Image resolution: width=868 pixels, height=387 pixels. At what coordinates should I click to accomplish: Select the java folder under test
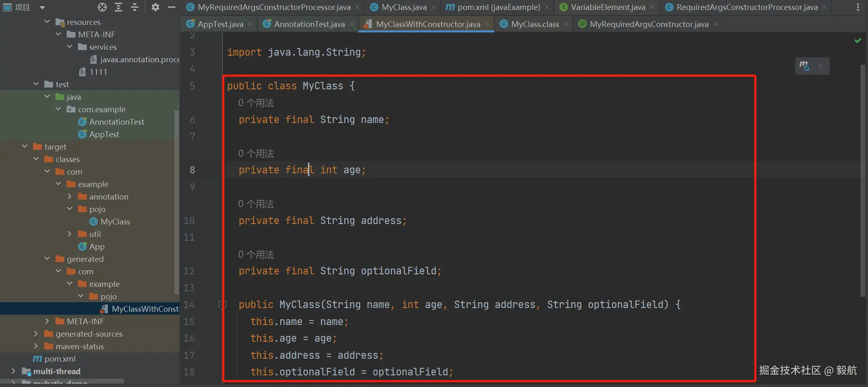[68, 97]
